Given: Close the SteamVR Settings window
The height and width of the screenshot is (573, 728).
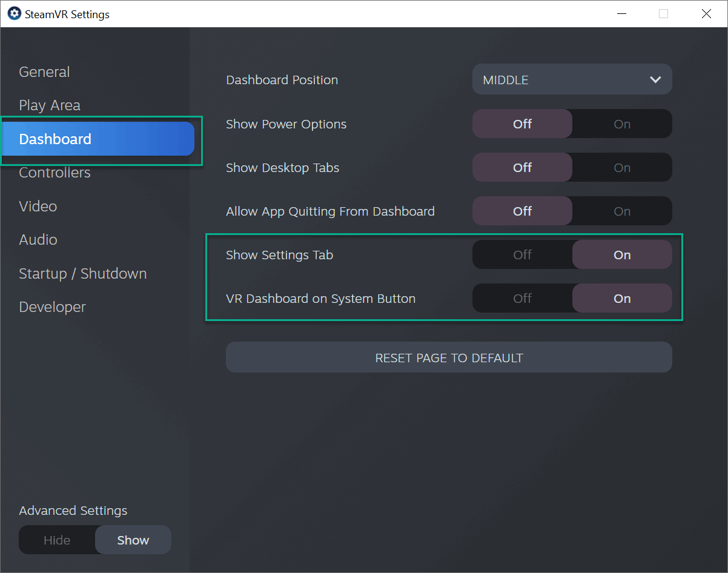Looking at the screenshot, I should click(x=706, y=14).
